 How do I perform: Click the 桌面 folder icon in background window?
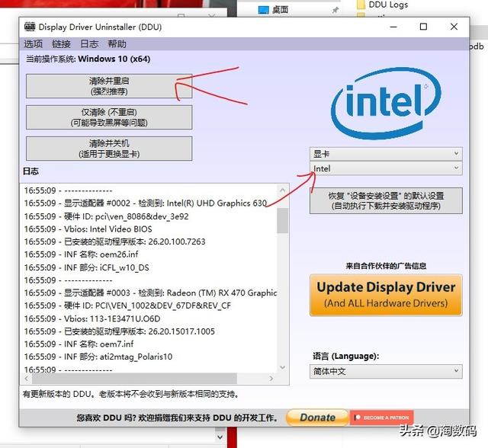[x=263, y=10]
